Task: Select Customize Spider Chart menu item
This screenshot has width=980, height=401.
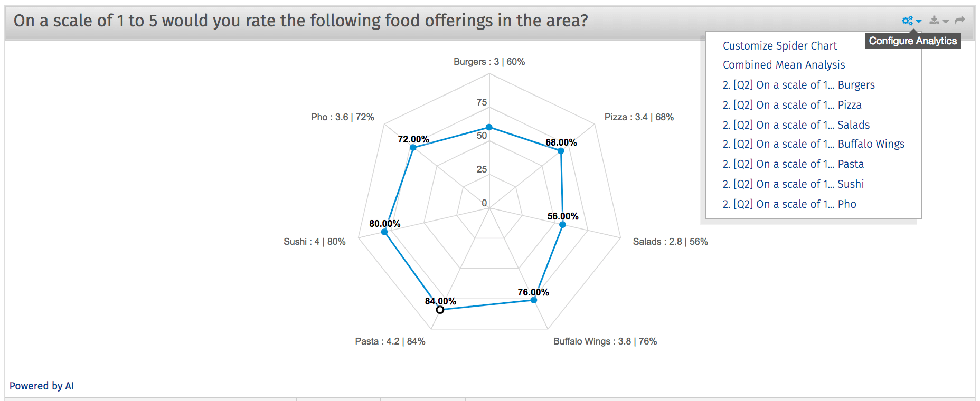Action: point(780,46)
